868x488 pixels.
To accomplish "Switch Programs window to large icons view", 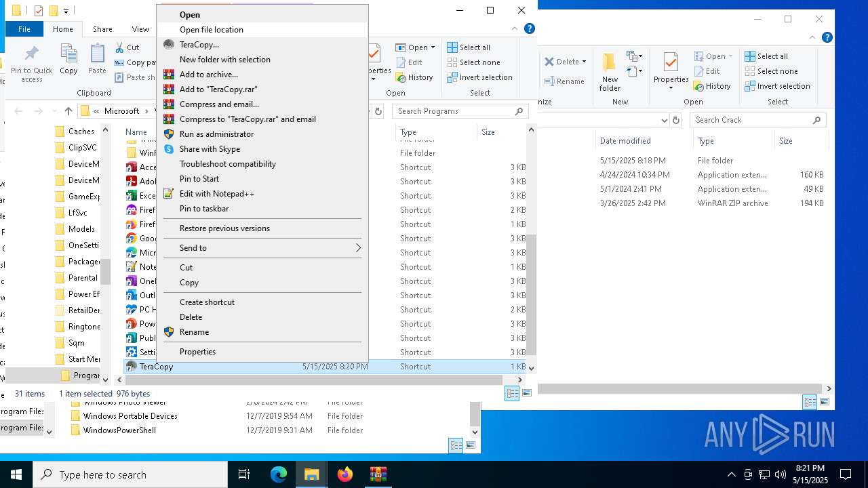I will pyautogui.click(x=526, y=393).
